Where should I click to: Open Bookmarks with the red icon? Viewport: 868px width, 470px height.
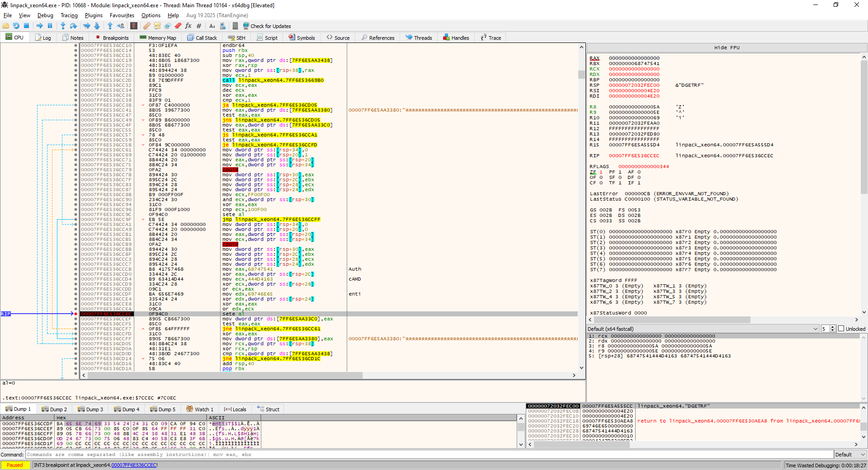pyautogui.click(x=178, y=26)
